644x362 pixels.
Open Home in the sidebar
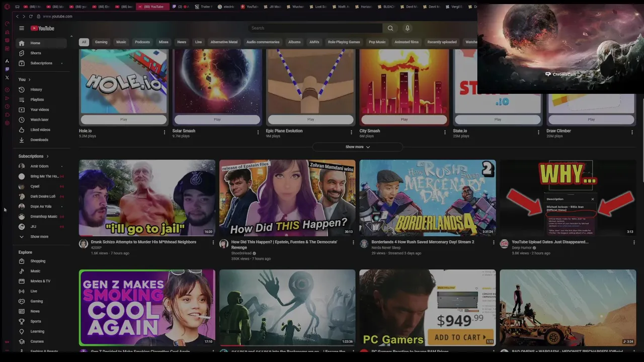41,43
